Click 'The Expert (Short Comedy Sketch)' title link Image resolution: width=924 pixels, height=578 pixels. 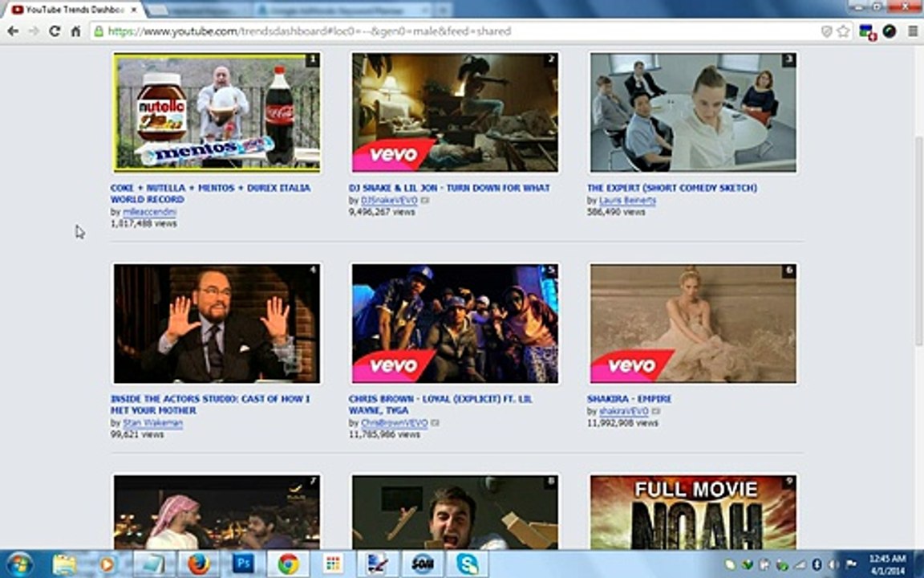(x=672, y=188)
